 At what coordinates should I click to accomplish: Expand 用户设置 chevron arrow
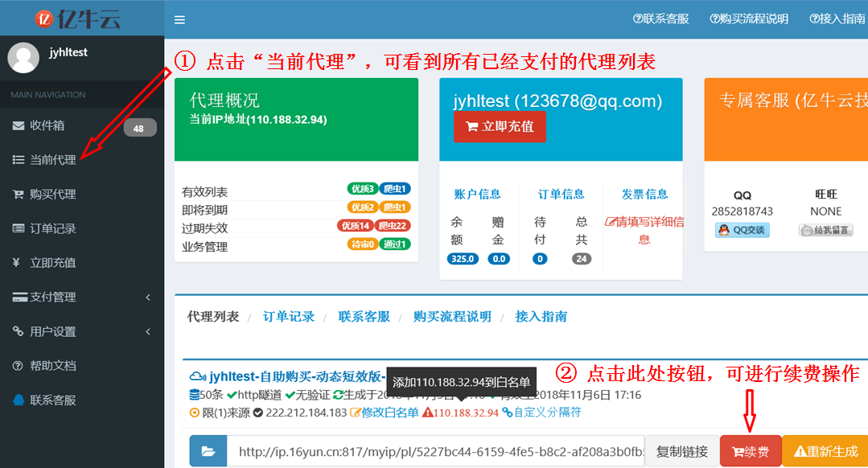(x=148, y=332)
